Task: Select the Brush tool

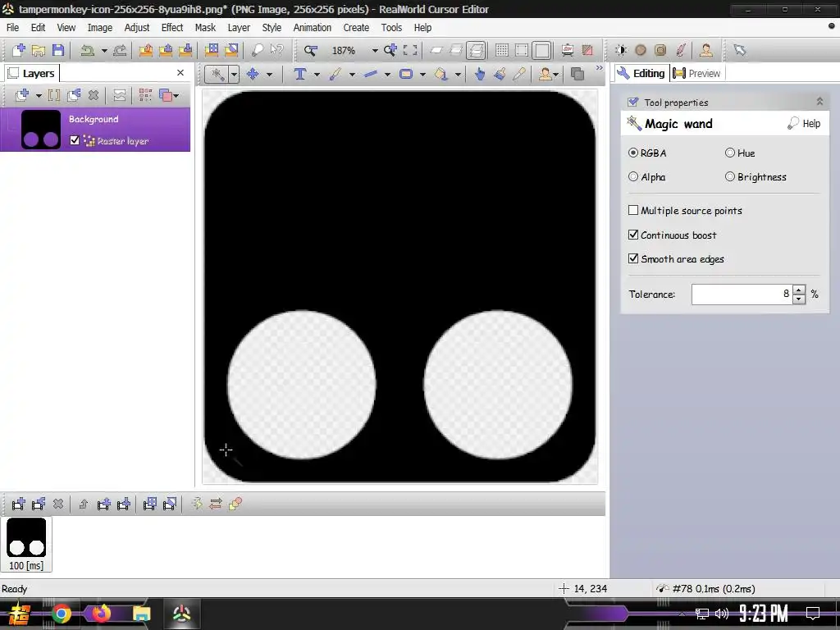Action: click(x=336, y=74)
